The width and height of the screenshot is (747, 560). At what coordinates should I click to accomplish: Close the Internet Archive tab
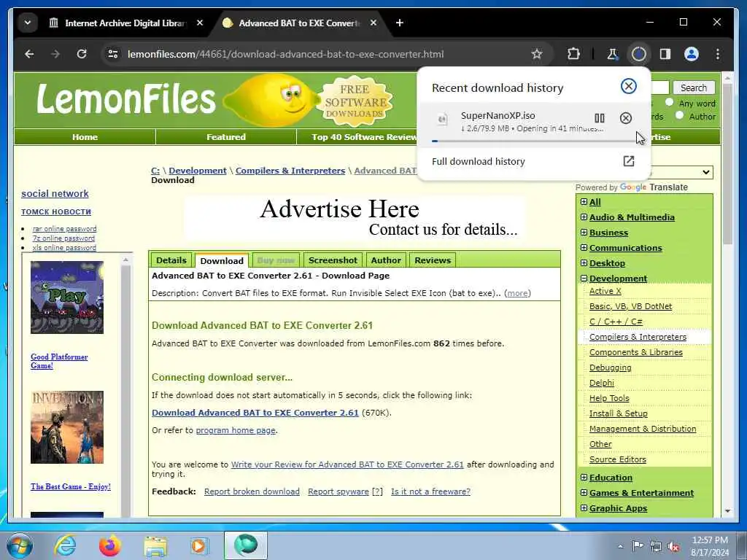pyautogui.click(x=200, y=23)
